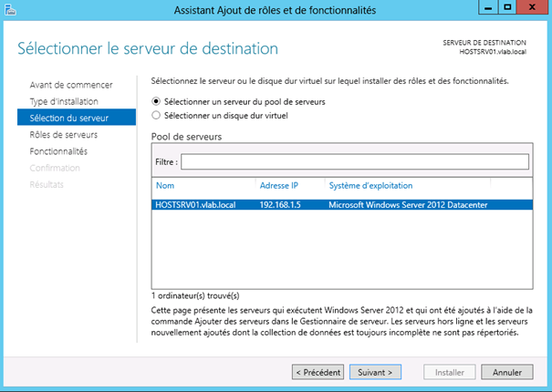Select 'Sélection du serveur' in the sidebar
Viewport: 552px width, 392px height.
(x=69, y=118)
